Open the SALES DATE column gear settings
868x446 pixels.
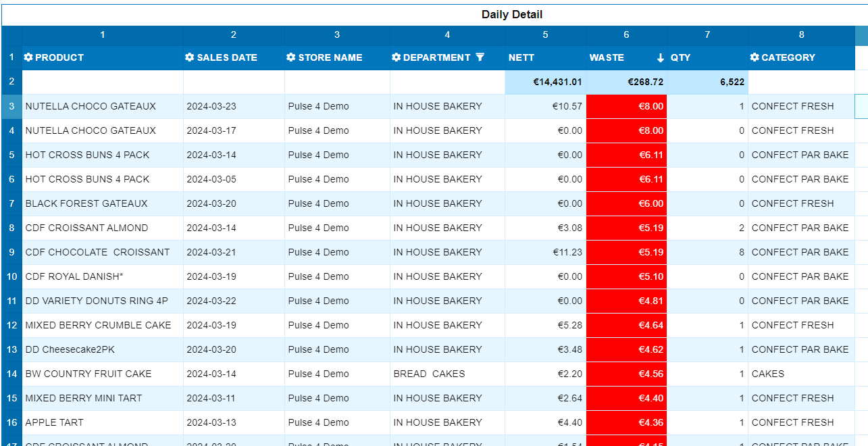coord(190,57)
